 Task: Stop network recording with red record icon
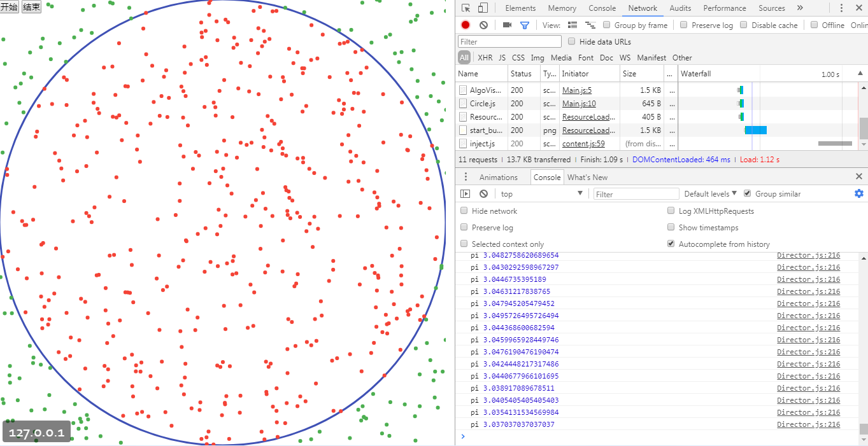pos(466,25)
